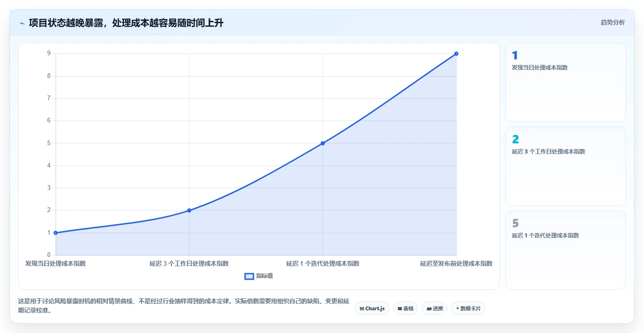
Task: Click the 延迟 1 个迭代处理成本指数 x-axis label
Action: point(323,263)
